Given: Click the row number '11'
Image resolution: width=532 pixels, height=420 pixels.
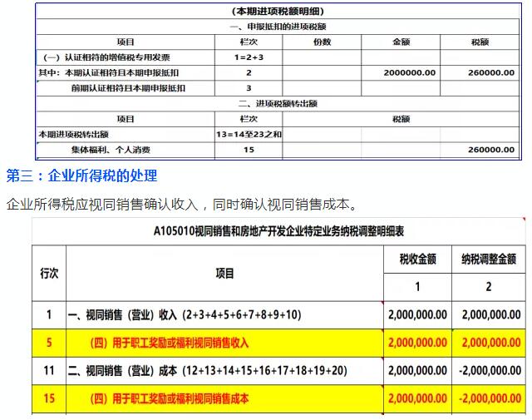Looking at the screenshot, I should point(49,370).
